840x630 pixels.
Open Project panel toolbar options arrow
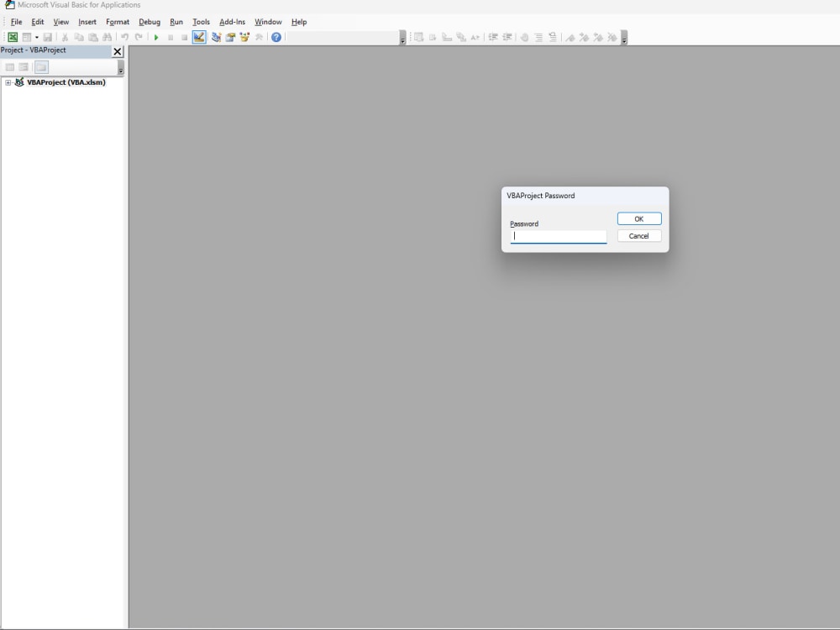[x=120, y=67]
